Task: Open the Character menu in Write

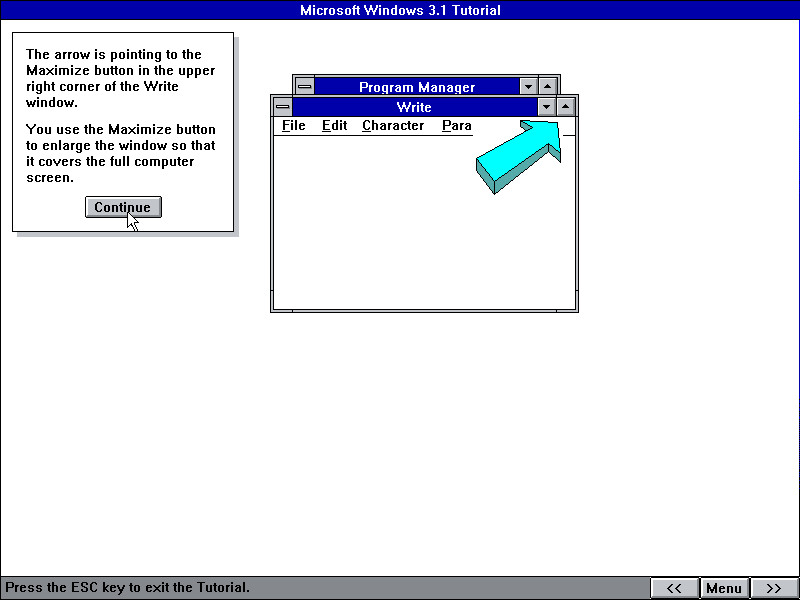Action: (x=393, y=126)
